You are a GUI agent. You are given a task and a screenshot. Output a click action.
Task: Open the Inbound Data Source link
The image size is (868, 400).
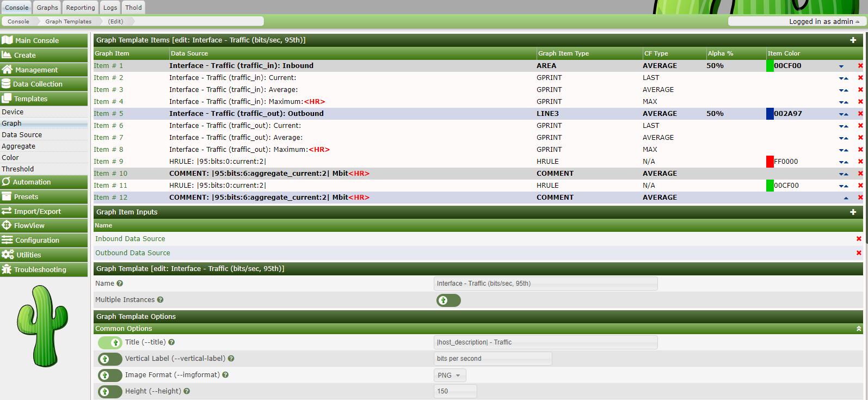tap(130, 239)
